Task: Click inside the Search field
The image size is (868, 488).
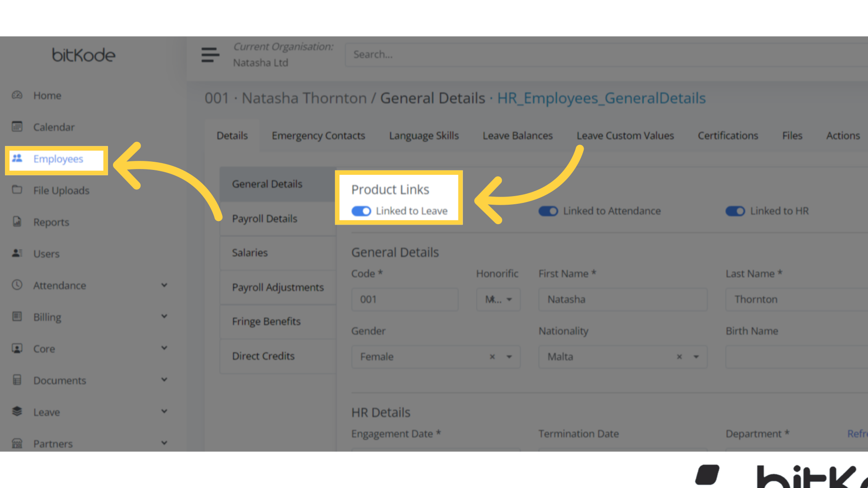Action: pos(452,54)
